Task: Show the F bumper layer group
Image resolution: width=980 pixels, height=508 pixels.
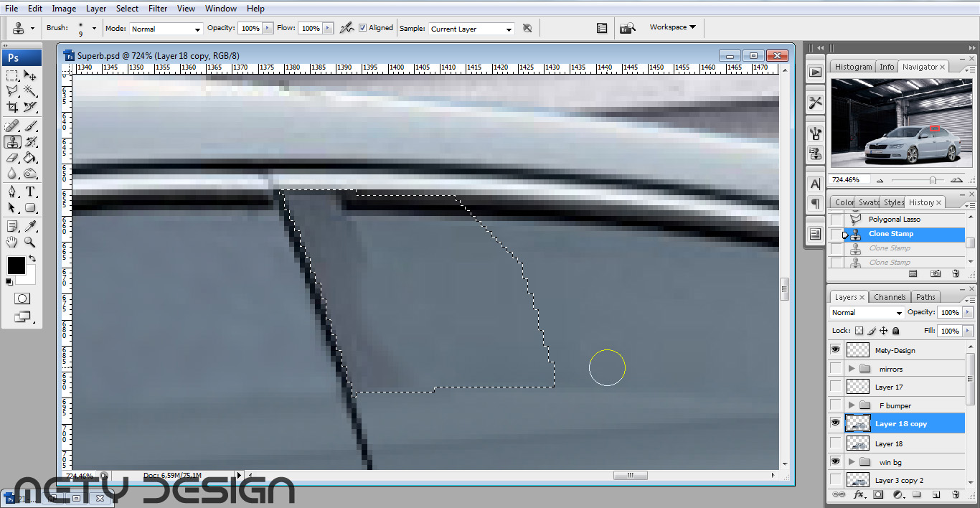Action: [835, 405]
